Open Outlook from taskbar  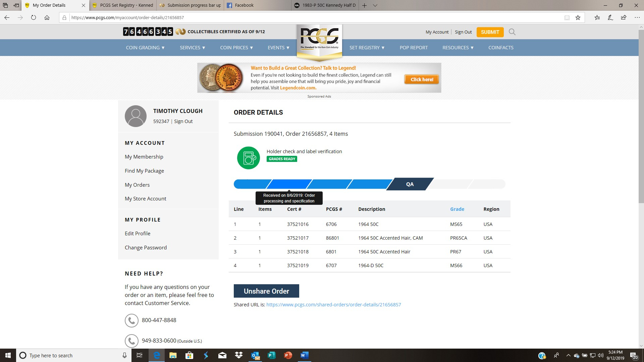point(255,355)
